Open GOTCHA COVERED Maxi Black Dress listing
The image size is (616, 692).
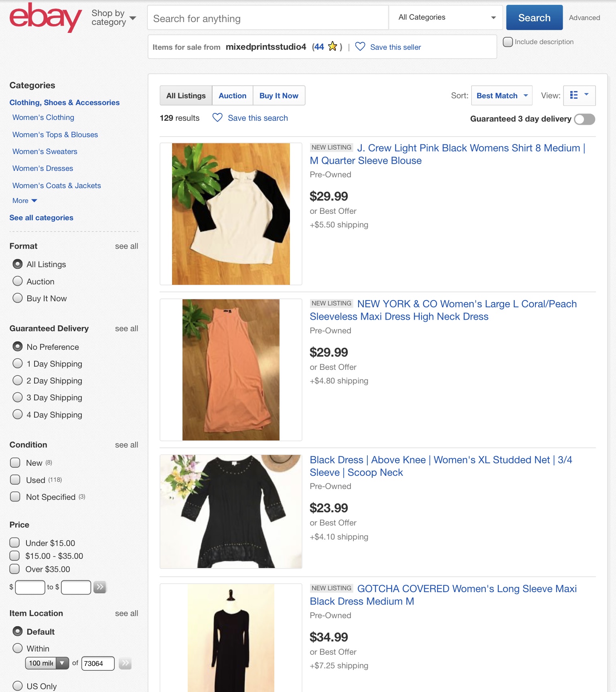(443, 595)
